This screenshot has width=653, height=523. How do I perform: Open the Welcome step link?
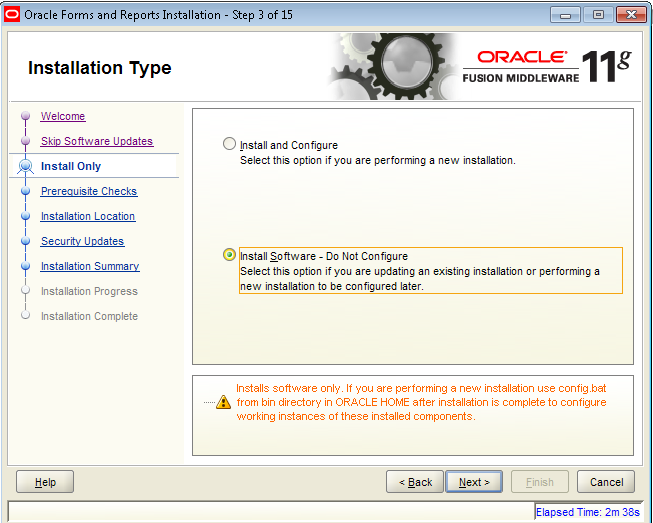pos(63,116)
